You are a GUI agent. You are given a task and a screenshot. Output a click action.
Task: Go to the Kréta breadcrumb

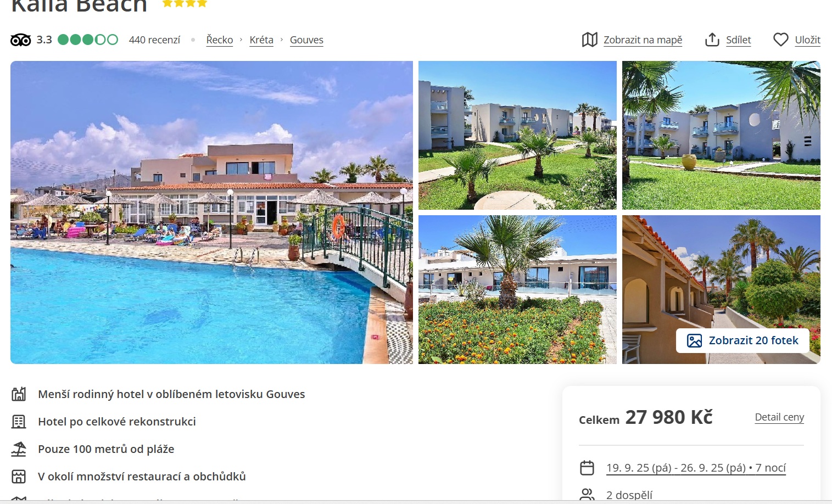(261, 40)
